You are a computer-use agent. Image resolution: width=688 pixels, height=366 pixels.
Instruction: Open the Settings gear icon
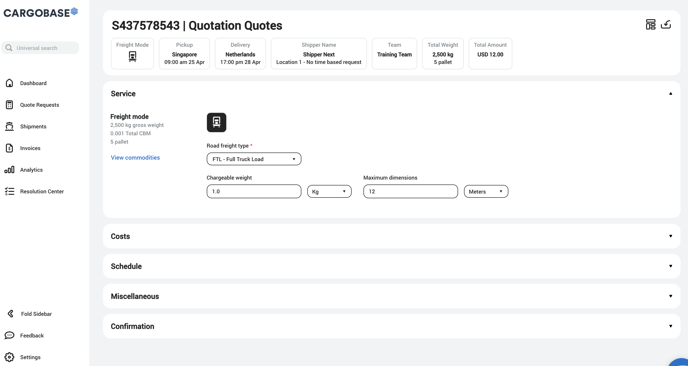point(9,357)
